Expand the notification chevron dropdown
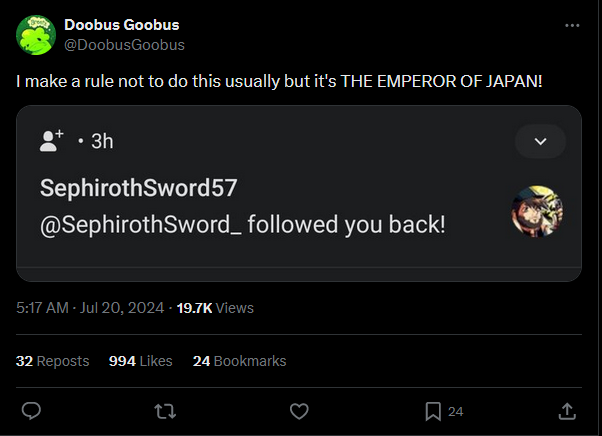602x436 pixels. [540, 141]
